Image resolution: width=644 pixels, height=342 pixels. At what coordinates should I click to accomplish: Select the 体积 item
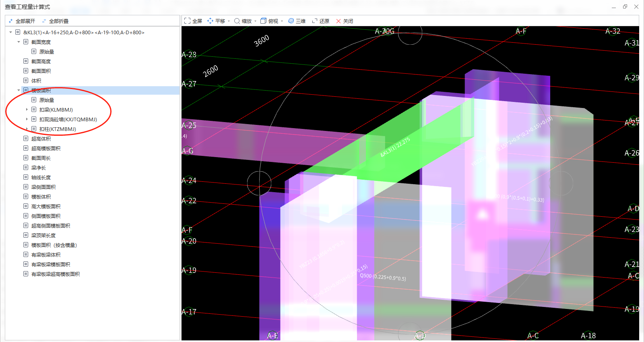pos(36,81)
